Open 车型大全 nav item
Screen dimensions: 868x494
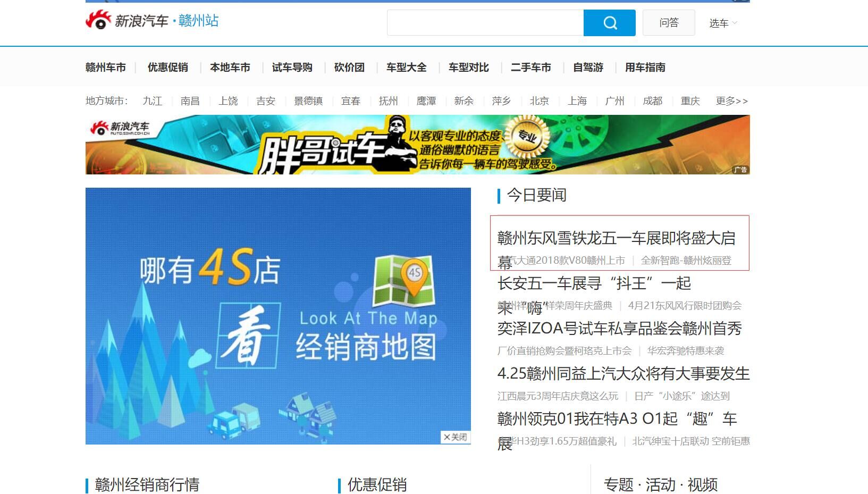coord(407,68)
